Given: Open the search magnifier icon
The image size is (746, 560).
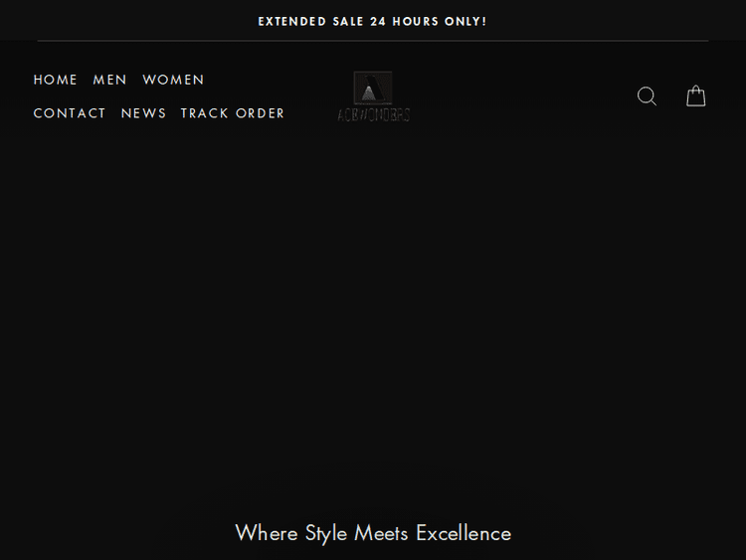Looking at the screenshot, I should coord(647,96).
